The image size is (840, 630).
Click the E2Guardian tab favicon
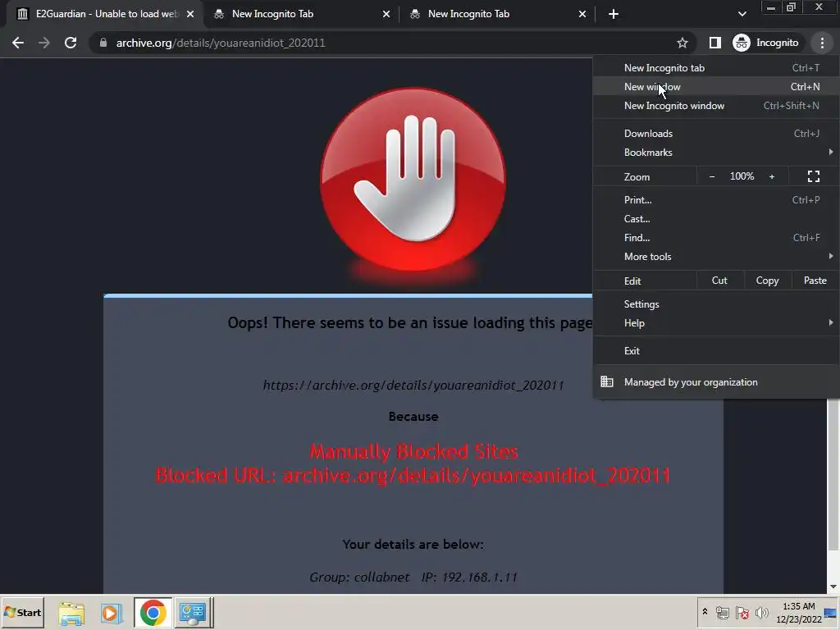pyautogui.click(x=22, y=14)
